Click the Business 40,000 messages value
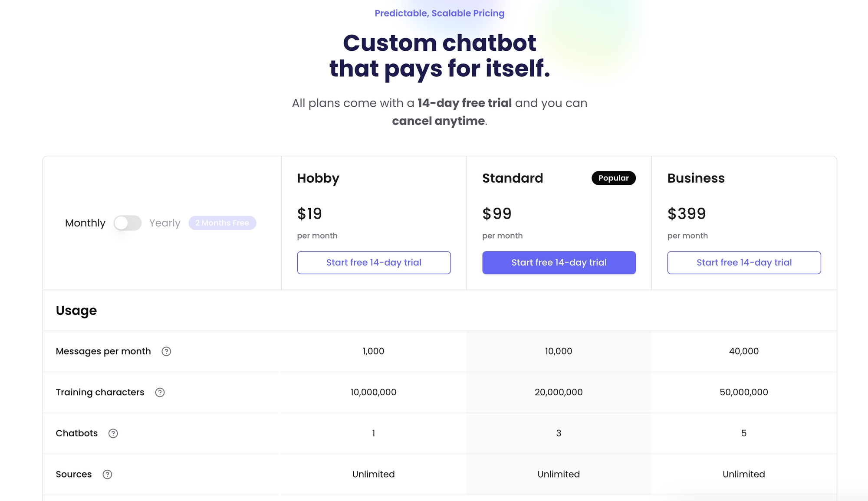Viewport: 868px width, 501px height. pos(744,351)
